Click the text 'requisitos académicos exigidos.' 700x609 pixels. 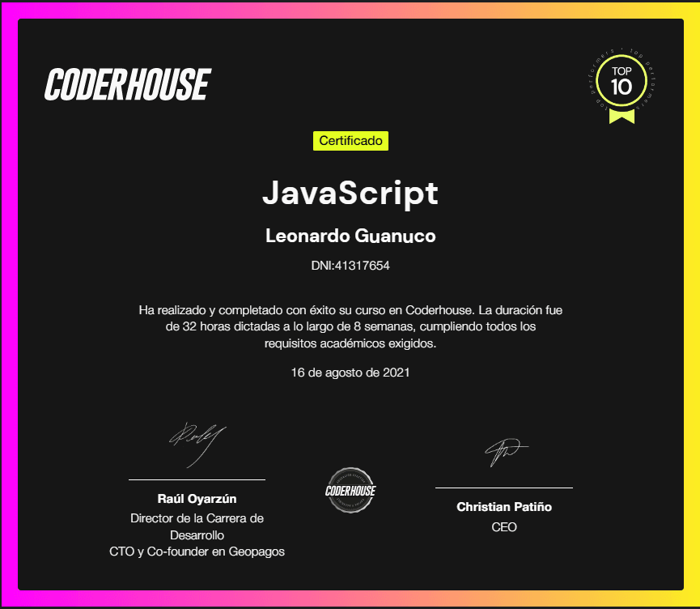(350, 343)
